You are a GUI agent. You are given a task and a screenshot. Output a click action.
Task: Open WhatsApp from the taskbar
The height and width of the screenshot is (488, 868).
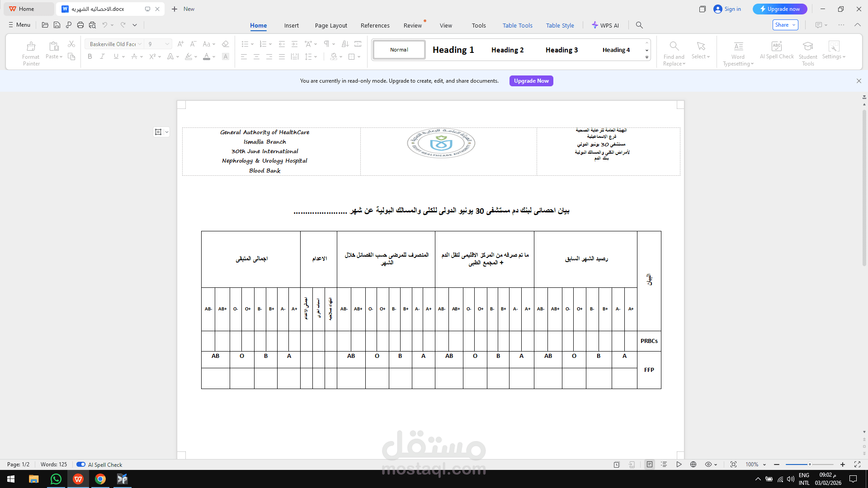click(x=56, y=479)
